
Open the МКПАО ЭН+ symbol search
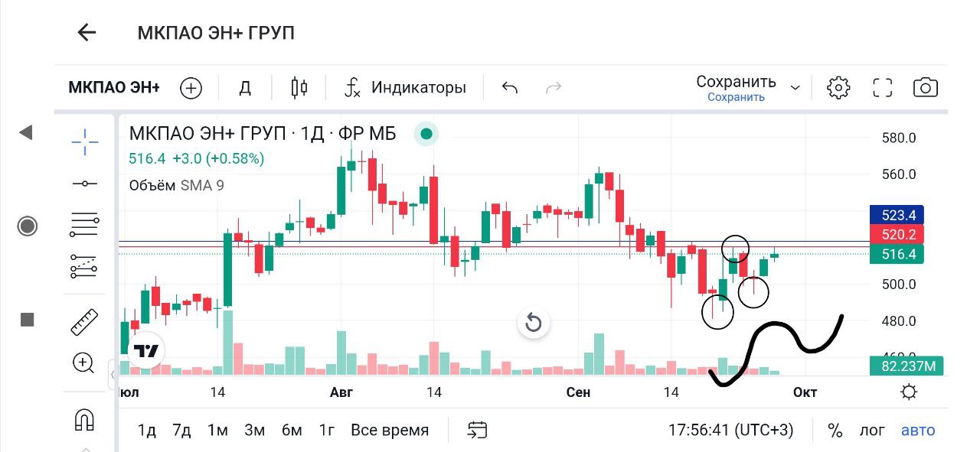(114, 88)
